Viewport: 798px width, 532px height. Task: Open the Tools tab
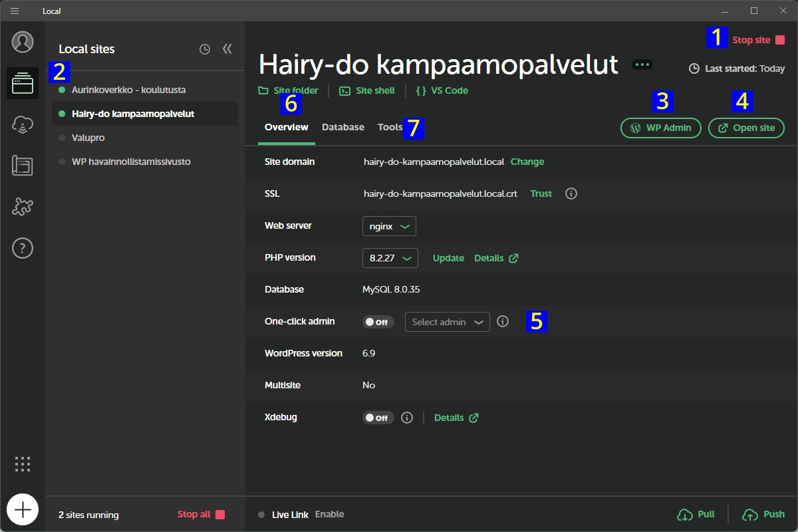(x=390, y=126)
